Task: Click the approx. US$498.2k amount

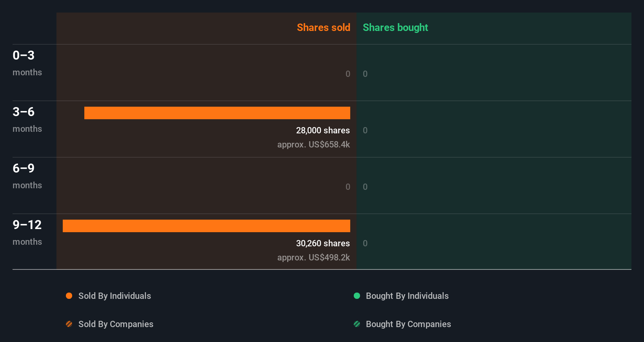Action: click(313, 257)
